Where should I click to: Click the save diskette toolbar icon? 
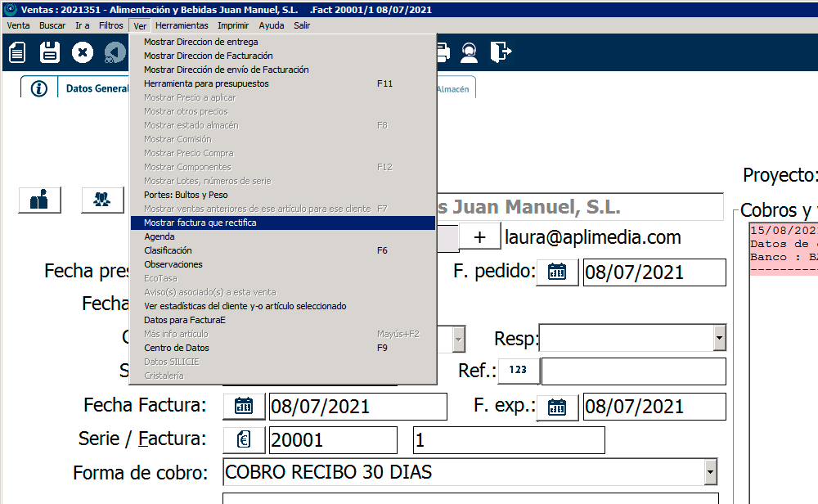(x=50, y=53)
